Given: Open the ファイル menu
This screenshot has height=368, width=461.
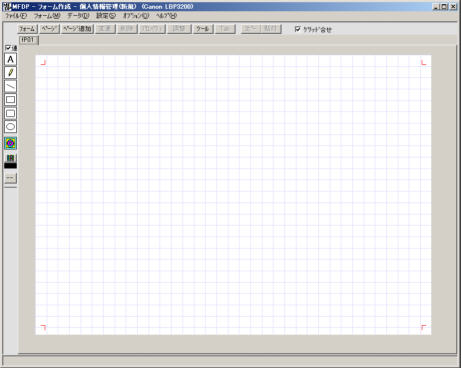Looking at the screenshot, I should click(x=16, y=16).
